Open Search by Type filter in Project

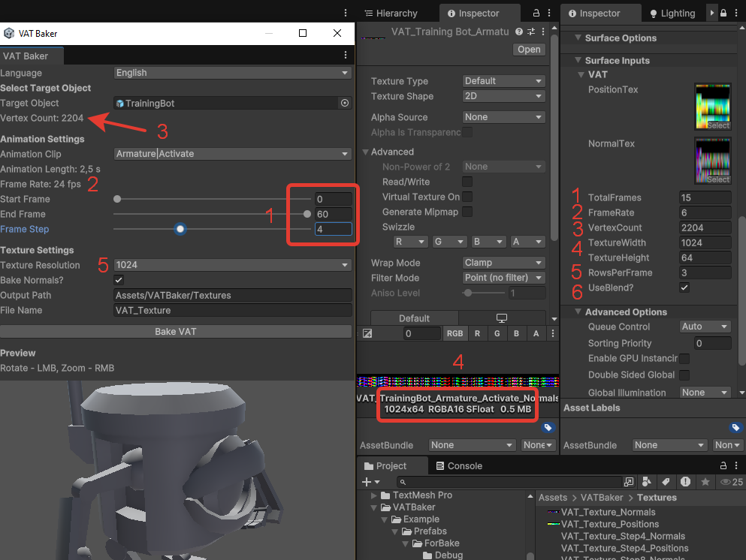tap(647, 482)
